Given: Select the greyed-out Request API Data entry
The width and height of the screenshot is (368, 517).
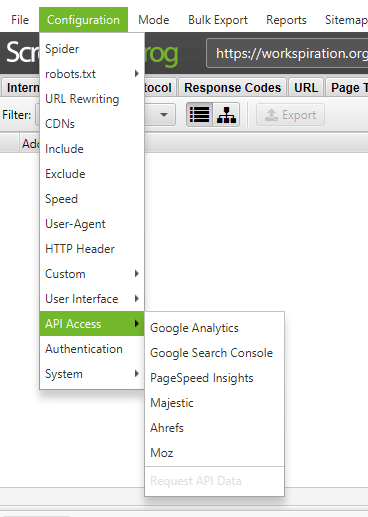Looking at the screenshot, I should [x=214, y=481].
